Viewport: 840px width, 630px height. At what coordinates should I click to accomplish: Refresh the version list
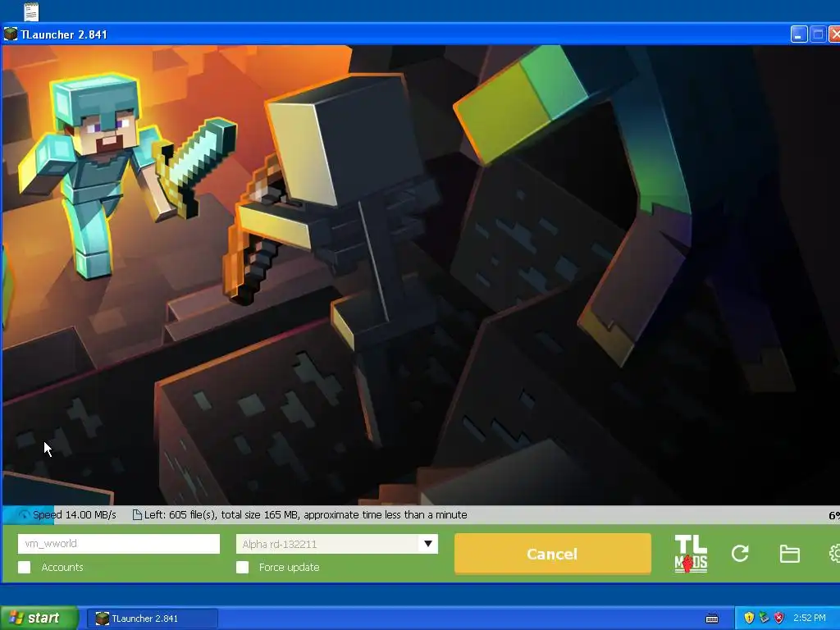coord(740,554)
